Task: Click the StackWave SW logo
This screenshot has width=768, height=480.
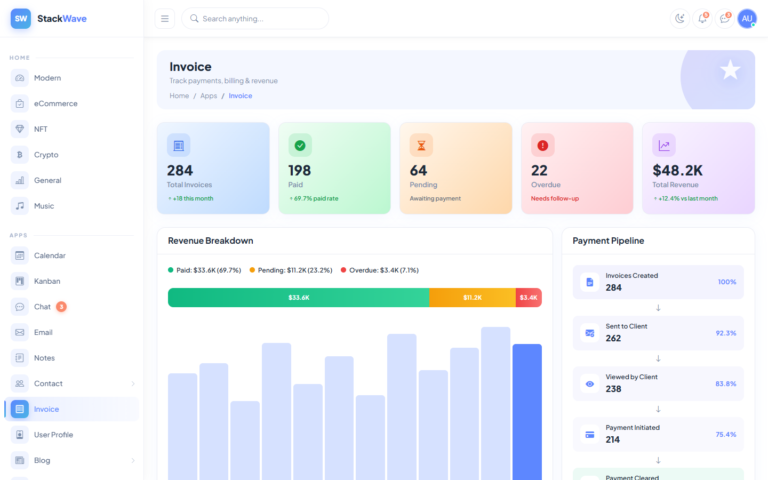Action: click(21, 18)
